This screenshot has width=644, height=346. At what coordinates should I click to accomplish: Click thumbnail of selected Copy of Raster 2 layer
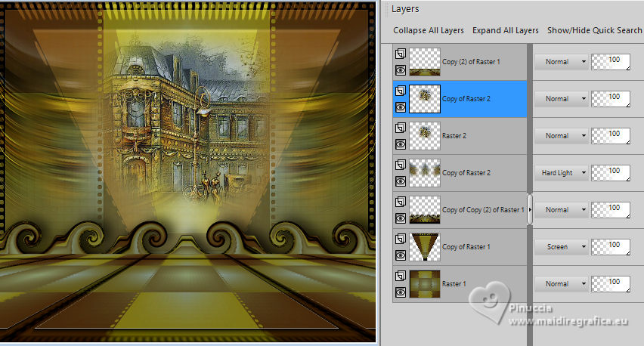[425, 99]
